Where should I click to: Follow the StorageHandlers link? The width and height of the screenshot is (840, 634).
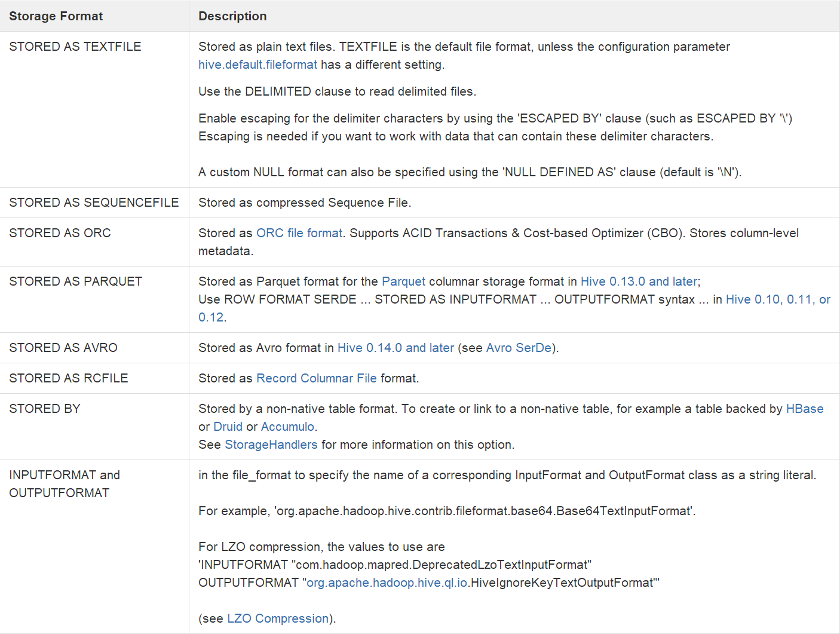(271, 445)
